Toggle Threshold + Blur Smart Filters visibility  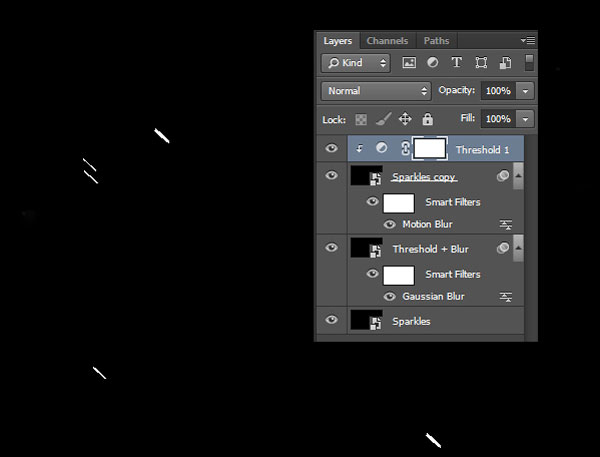coord(372,274)
